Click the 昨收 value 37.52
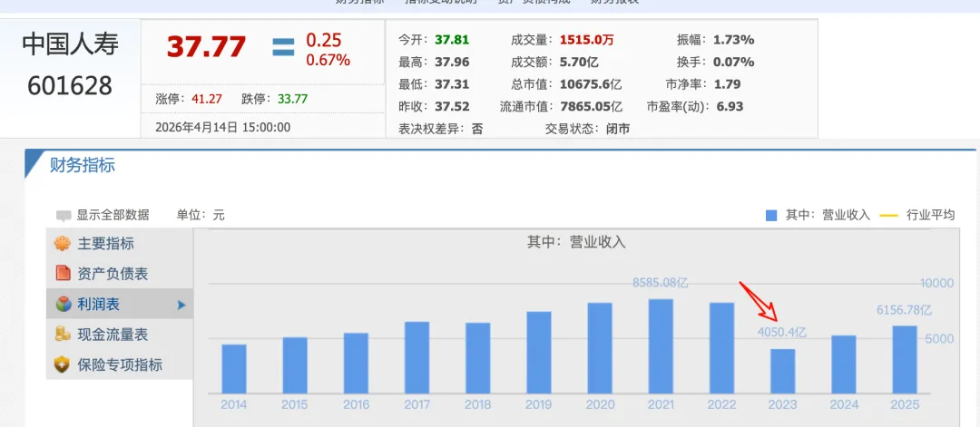The image size is (980, 427). [452, 106]
